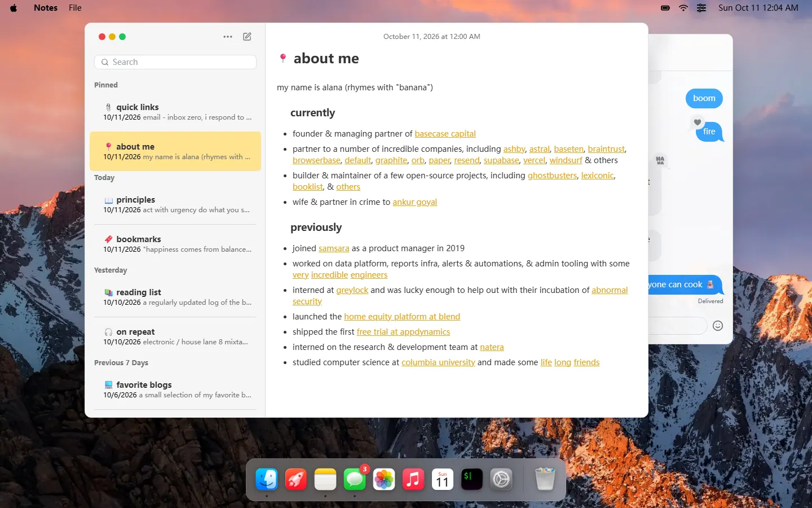The image size is (812, 508).
Task: Click the about me note title
Action: point(326,59)
